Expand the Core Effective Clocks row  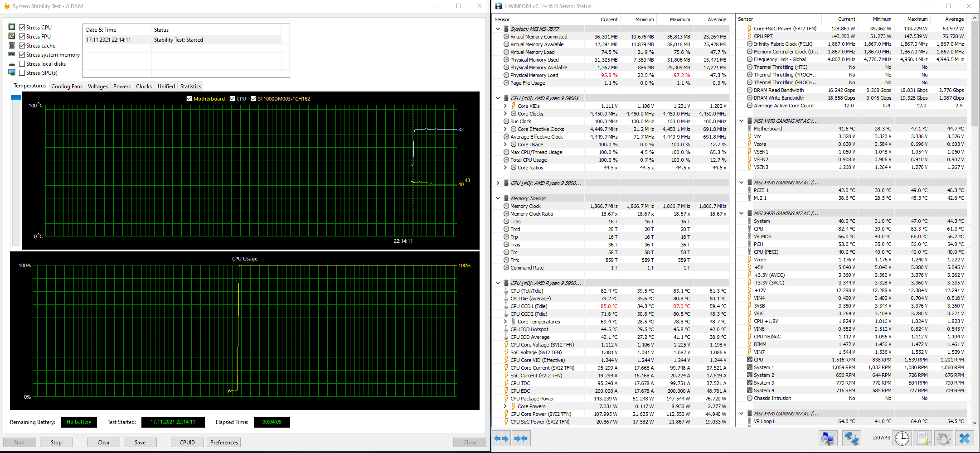(x=505, y=129)
